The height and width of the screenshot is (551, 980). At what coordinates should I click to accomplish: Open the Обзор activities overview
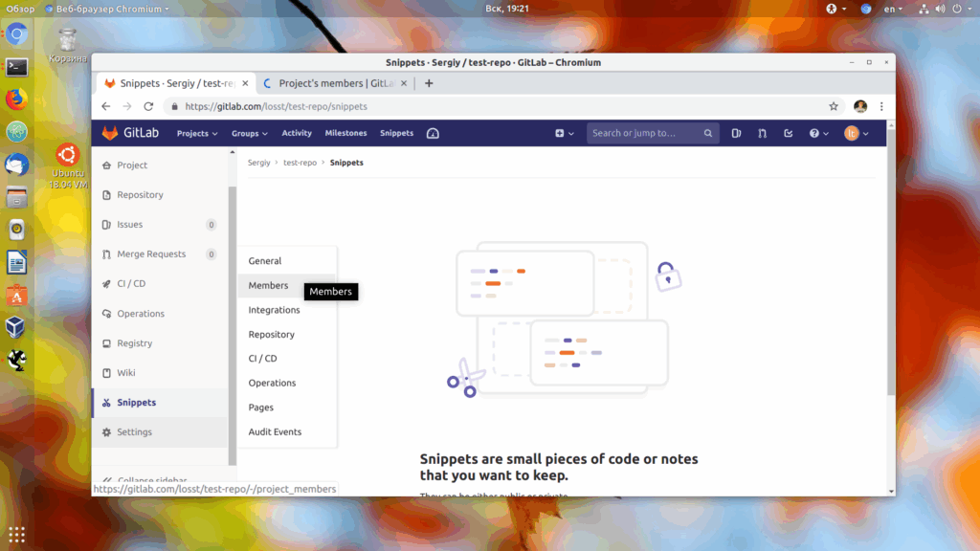(x=20, y=9)
